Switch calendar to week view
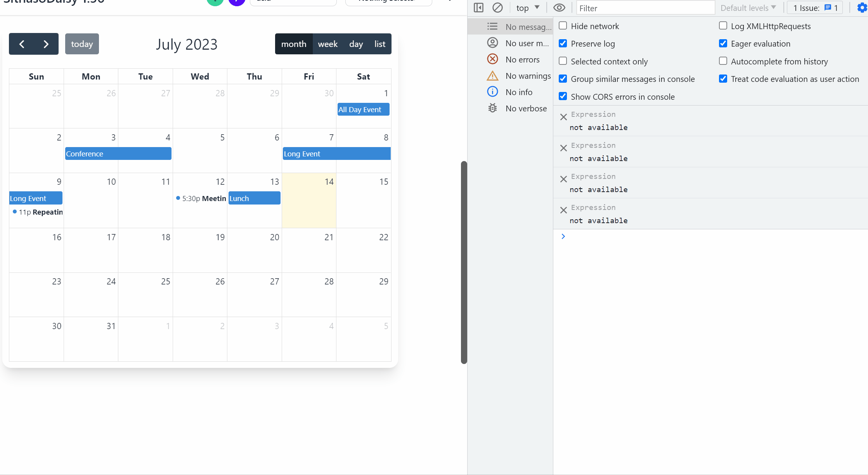868x475 pixels. pos(328,44)
